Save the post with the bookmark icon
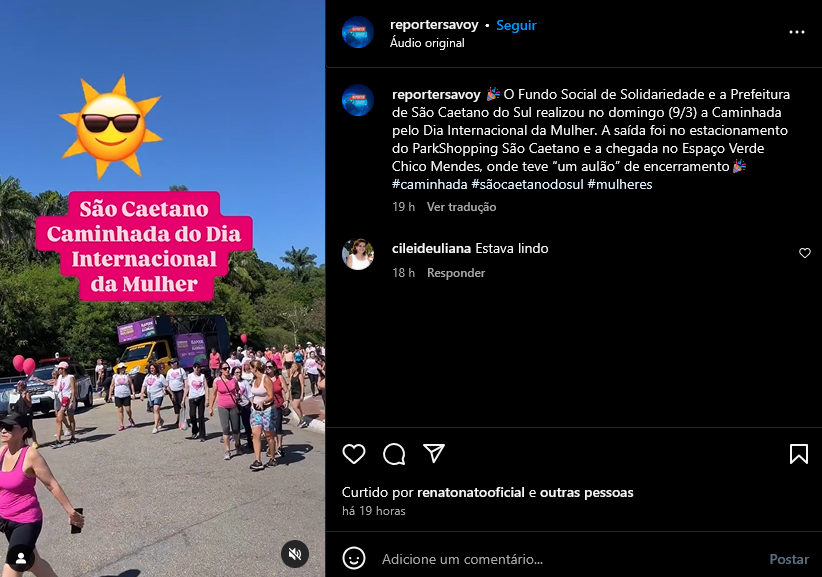Image resolution: width=822 pixels, height=577 pixels. (x=798, y=454)
